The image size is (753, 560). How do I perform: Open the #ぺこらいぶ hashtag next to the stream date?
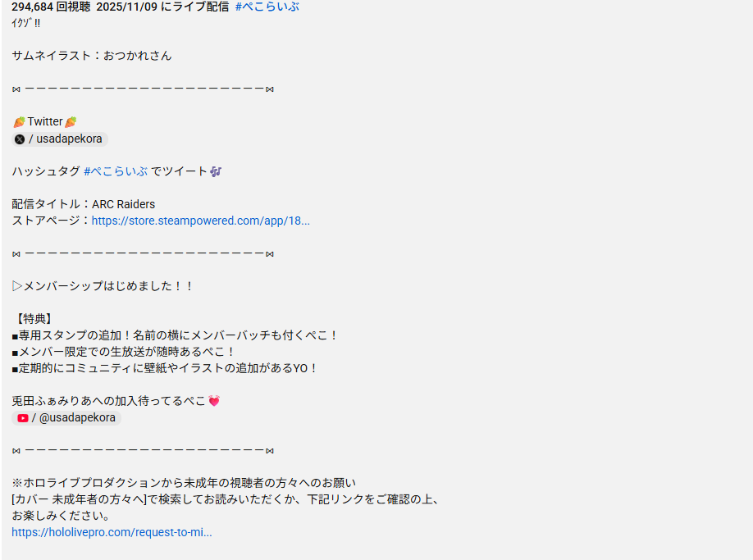[267, 7]
